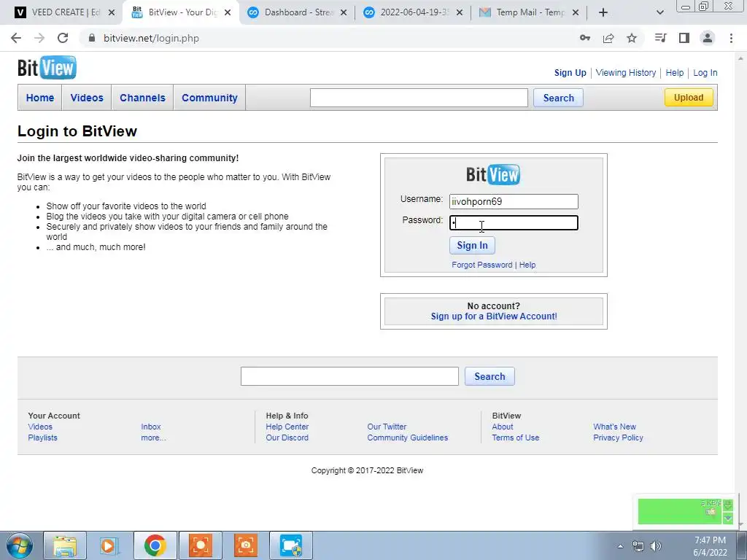Image resolution: width=747 pixels, height=560 pixels.
Task: Switch to the Dashboard - Stream tab
Action: click(298, 12)
